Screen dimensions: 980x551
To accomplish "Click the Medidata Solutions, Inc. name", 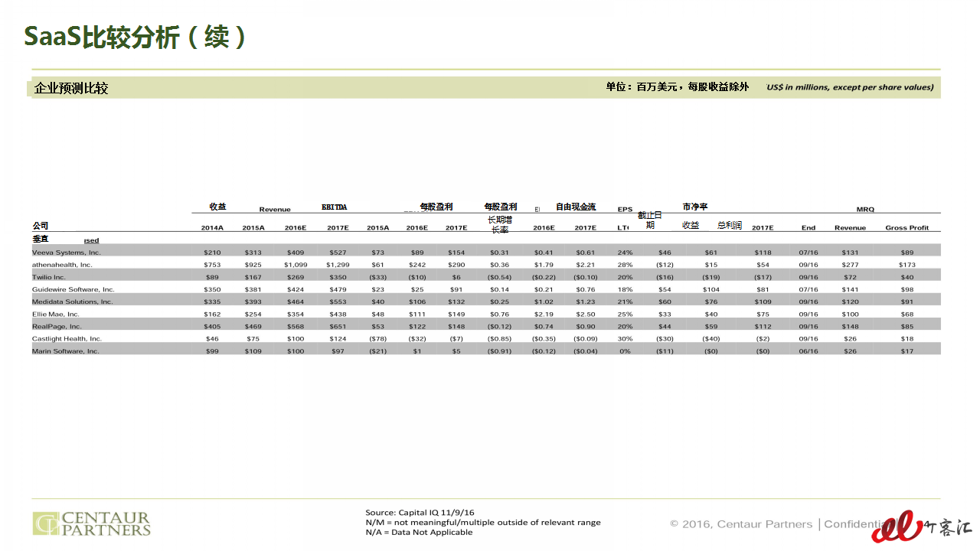I will tap(72, 302).
